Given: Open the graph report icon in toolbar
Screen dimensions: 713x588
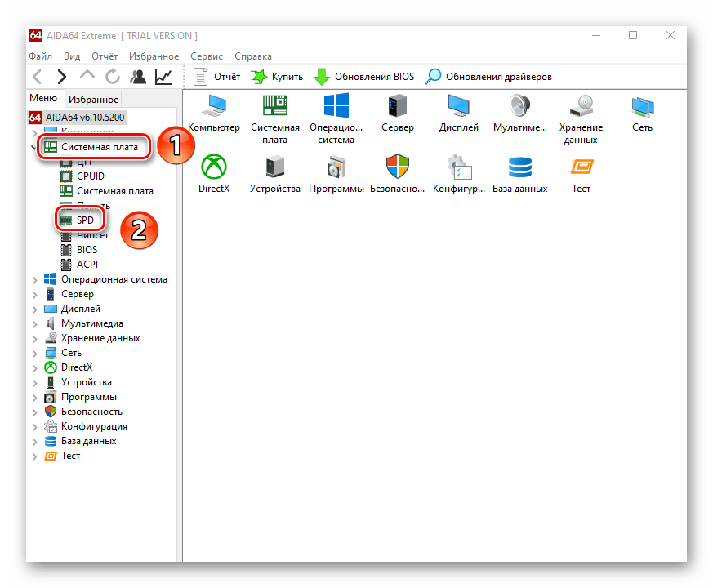Looking at the screenshot, I should [x=163, y=77].
